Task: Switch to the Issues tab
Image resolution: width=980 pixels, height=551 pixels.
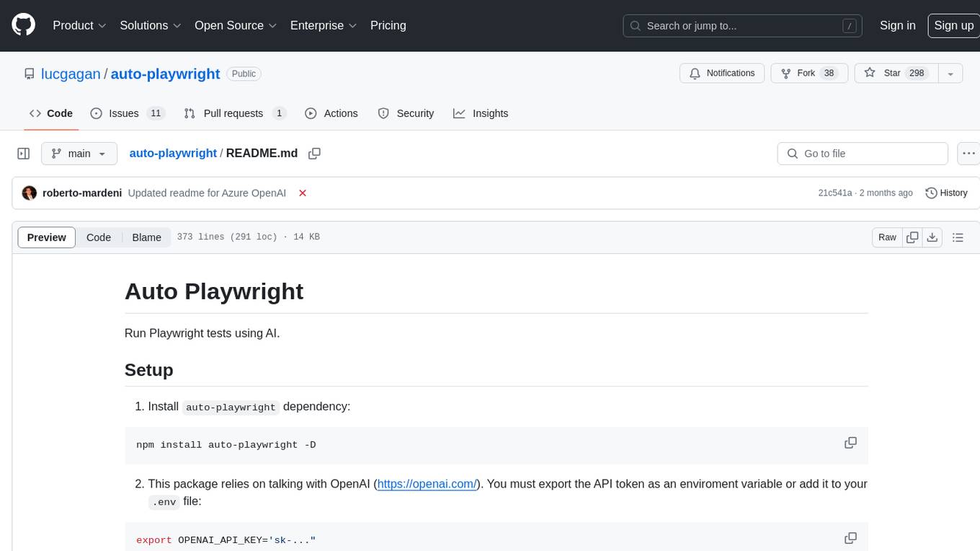Action: click(128, 113)
